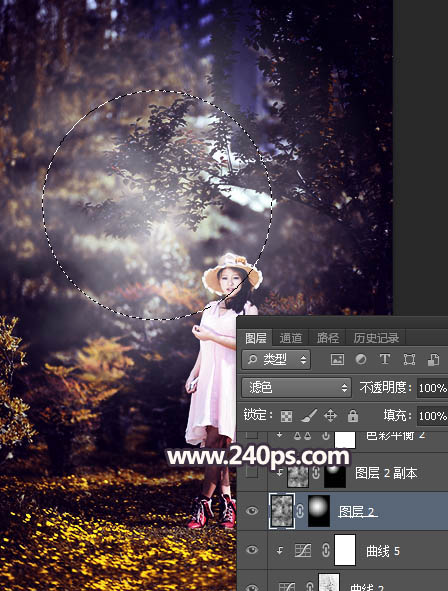This screenshot has height=591, width=448.
Task: Click mask link chain icon on 曲线 5
Action: pyautogui.click(x=326, y=551)
